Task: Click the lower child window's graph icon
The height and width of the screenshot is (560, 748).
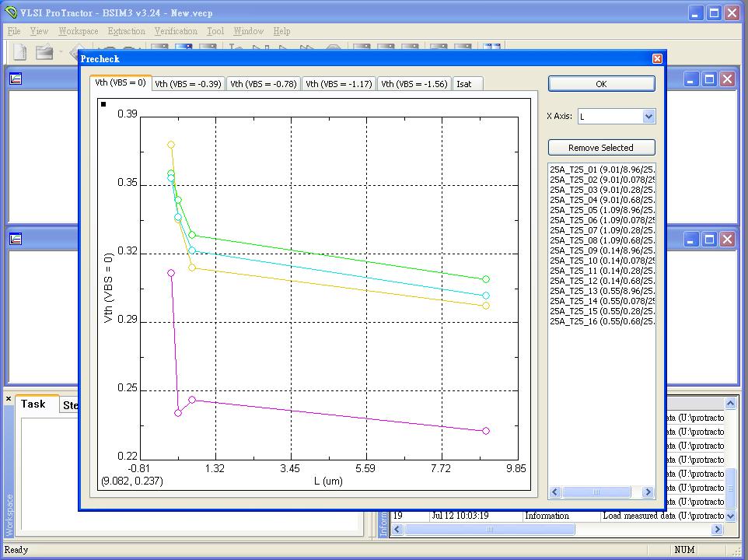Action: tap(16, 239)
